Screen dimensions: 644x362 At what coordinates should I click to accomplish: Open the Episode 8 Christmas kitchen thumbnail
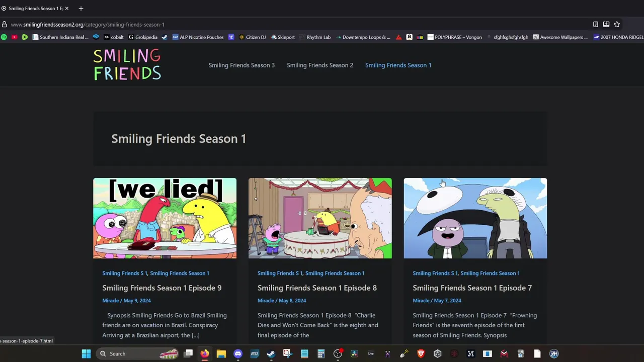(x=320, y=218)
